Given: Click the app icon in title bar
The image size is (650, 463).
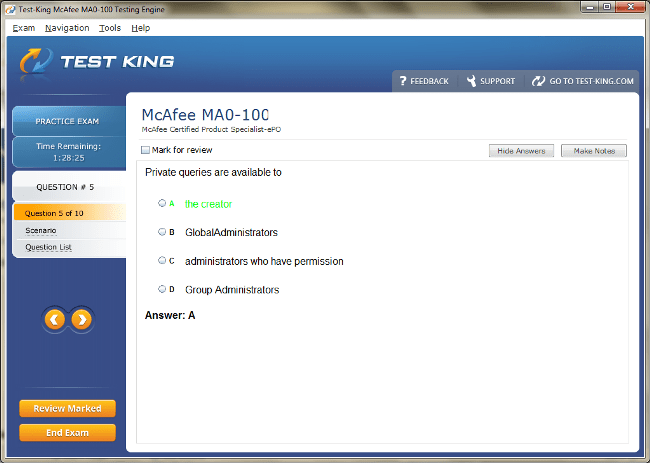Looking at the screenshot, I should point(10,9).
